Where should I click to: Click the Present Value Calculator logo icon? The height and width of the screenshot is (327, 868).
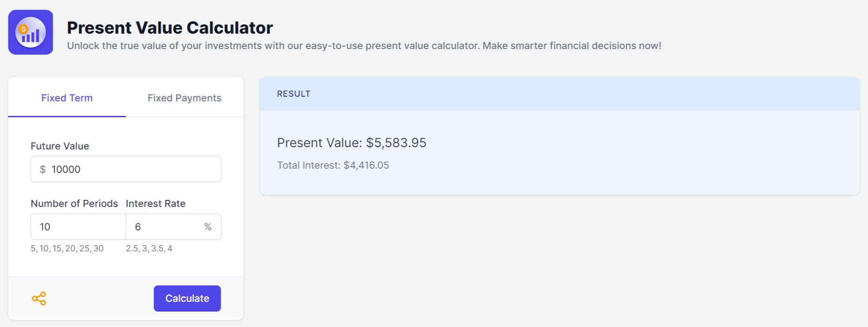click(x=30, y=32)
